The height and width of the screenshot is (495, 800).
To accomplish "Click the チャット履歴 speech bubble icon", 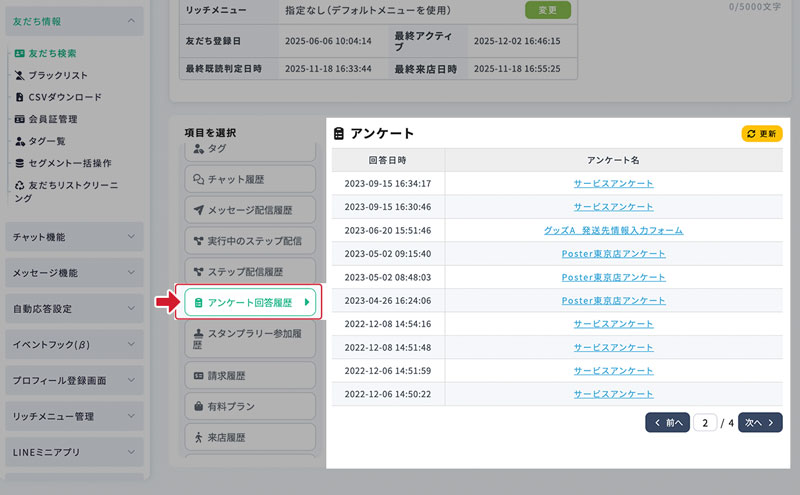I will [198, 180].
